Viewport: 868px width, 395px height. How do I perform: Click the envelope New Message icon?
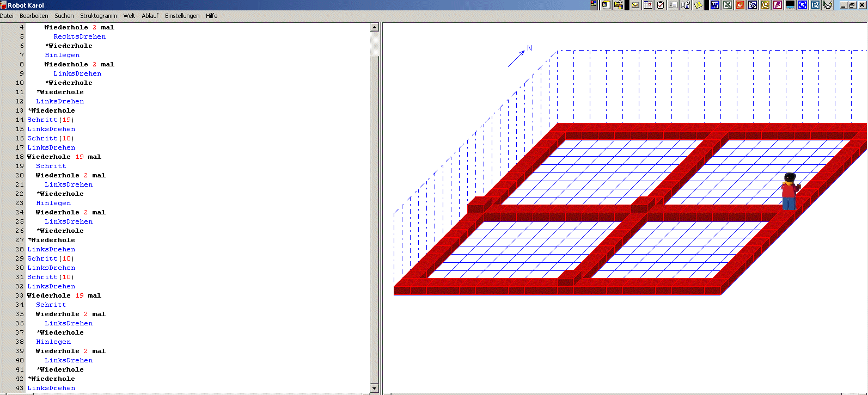pos(635,5)
